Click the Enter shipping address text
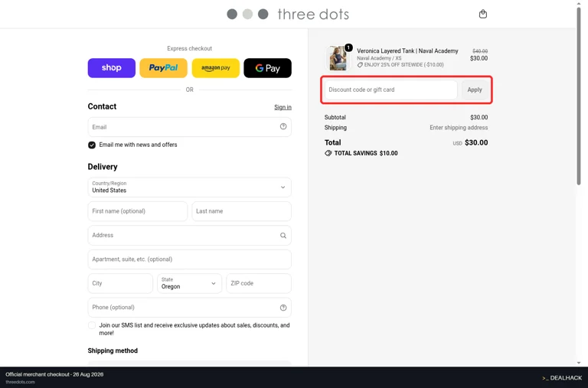 point(459,128)
